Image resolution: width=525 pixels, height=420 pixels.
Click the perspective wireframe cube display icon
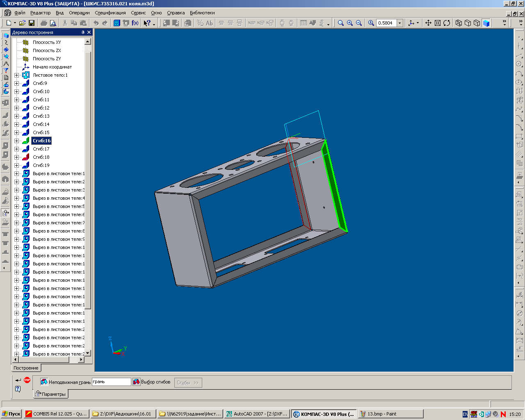coord(477,23)
